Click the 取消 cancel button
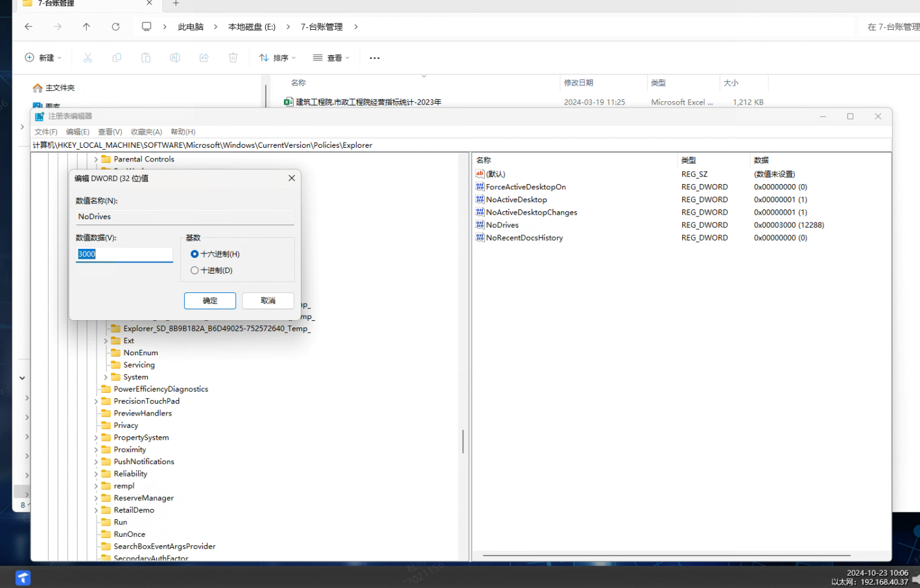The image size is (920, 588). 268,301
